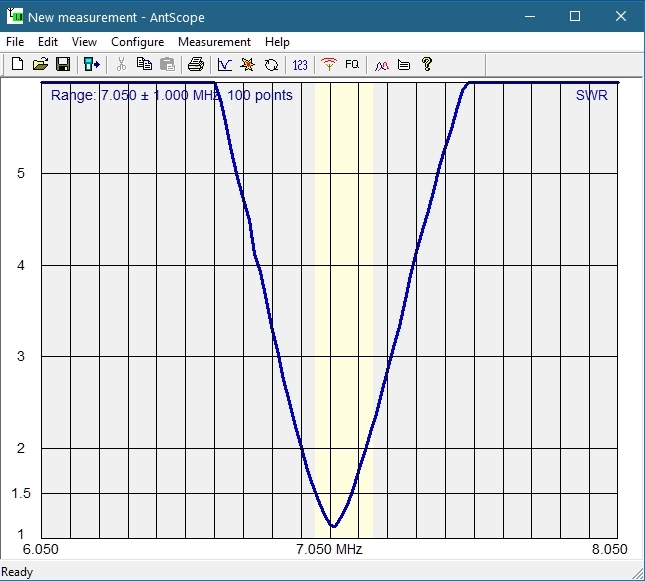Click the analyzer device connect icon

[x=92, y=64]
